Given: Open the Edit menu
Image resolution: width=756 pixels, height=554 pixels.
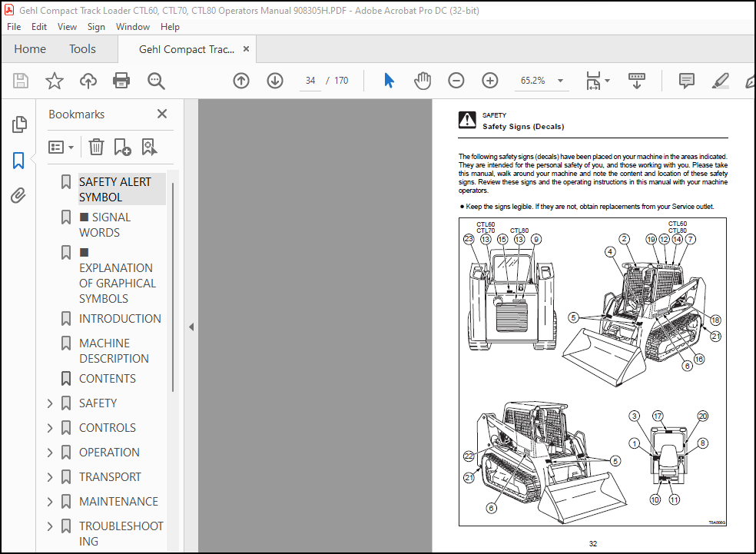Looking at the screenshot, I should coord(39,27).
